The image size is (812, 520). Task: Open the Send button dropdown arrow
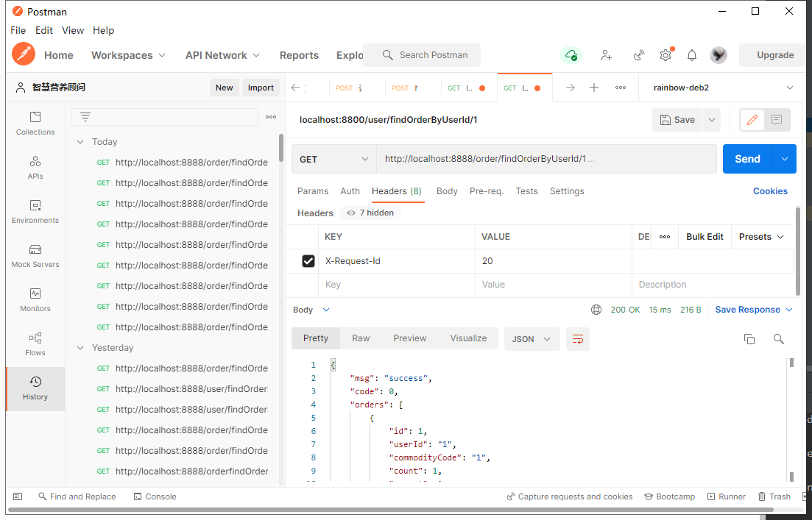click(785, 159)
